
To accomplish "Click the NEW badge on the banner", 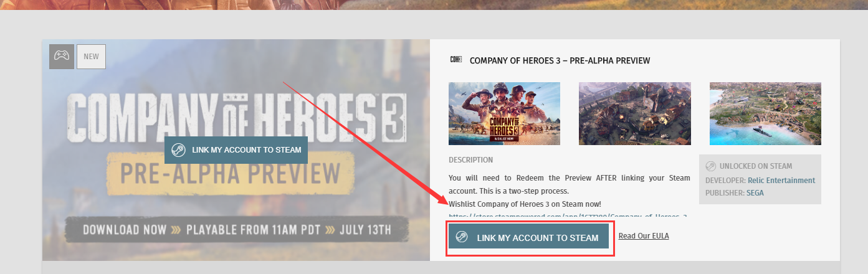I will point(91,56).
